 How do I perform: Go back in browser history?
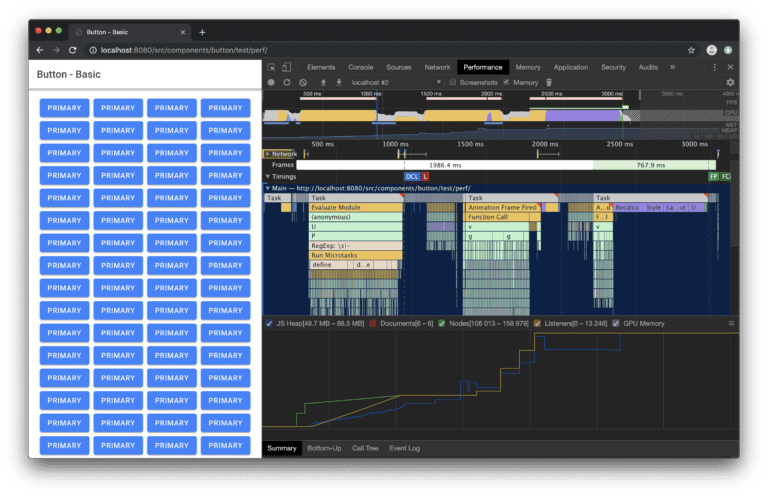pyautogui.click(x=40, y=50)
